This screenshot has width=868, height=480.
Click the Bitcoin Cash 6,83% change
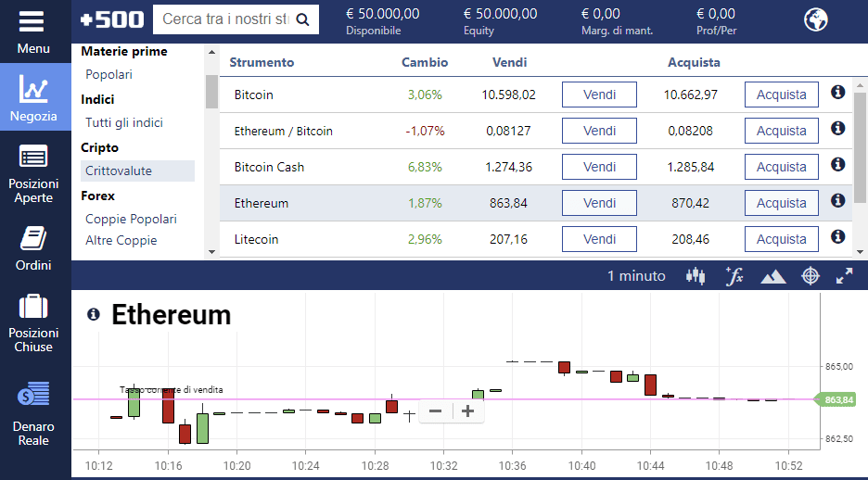pyautogui.click(x=425, y=167)
